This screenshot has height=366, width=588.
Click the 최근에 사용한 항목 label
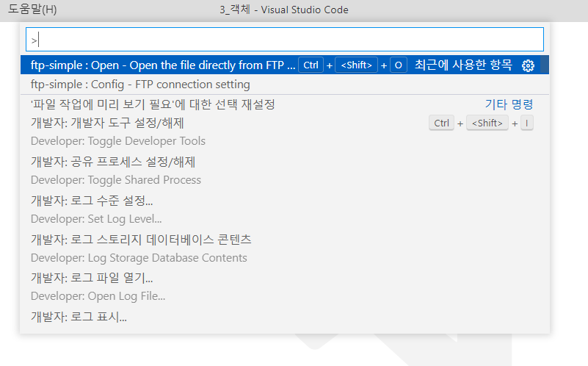click(463, 65)
